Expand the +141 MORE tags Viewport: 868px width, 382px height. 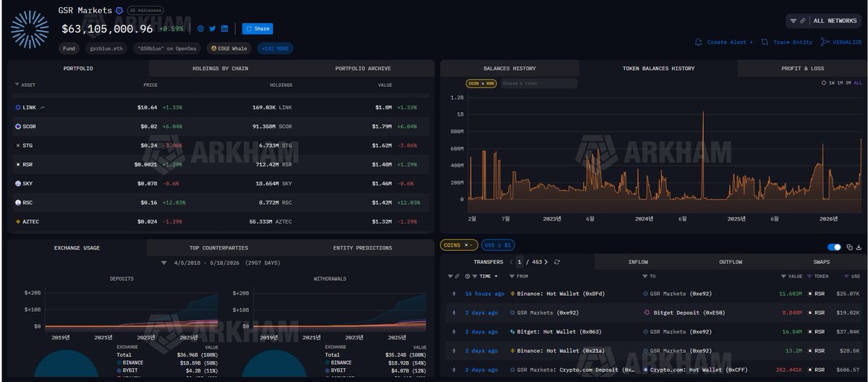[276, 48]
